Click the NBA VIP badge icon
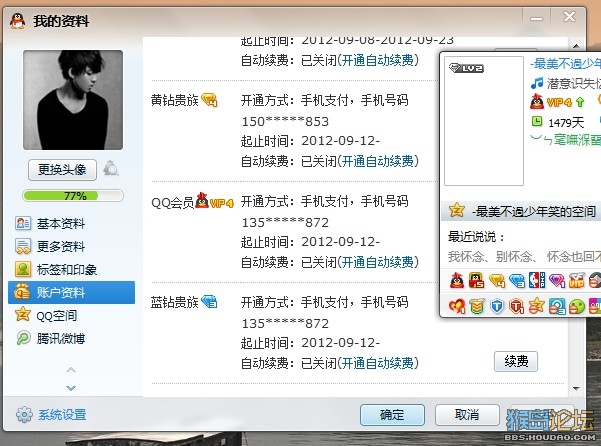The width and height of the screenshot is (601, 446). click(x=537, y=280)
